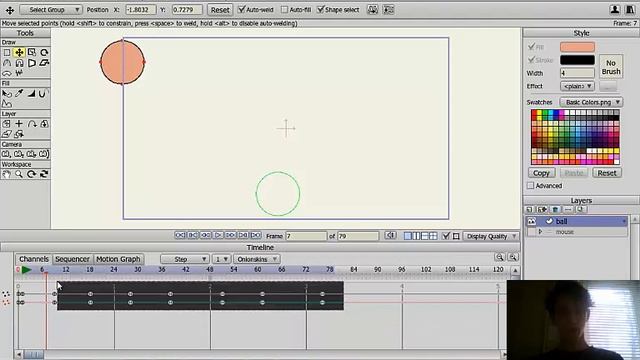
Task: Zoom in the timeline with right magnifier
Action: click(513, 257)
